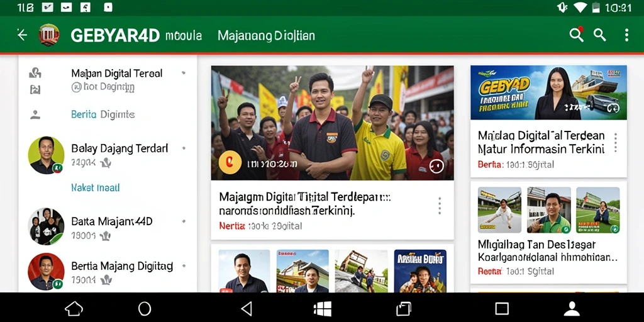Tap the plain search magnifier icon

point(600,35)
